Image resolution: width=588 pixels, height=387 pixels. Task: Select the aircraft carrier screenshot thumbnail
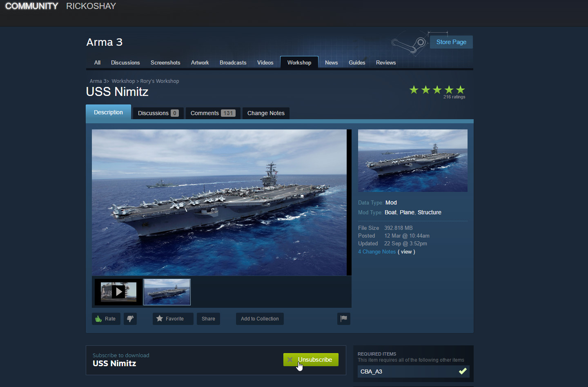(167, 292)
